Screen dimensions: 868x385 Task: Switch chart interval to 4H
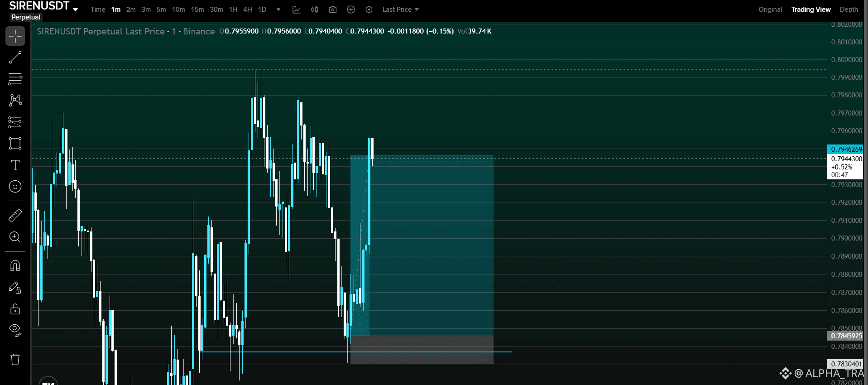tap(248, 10)
